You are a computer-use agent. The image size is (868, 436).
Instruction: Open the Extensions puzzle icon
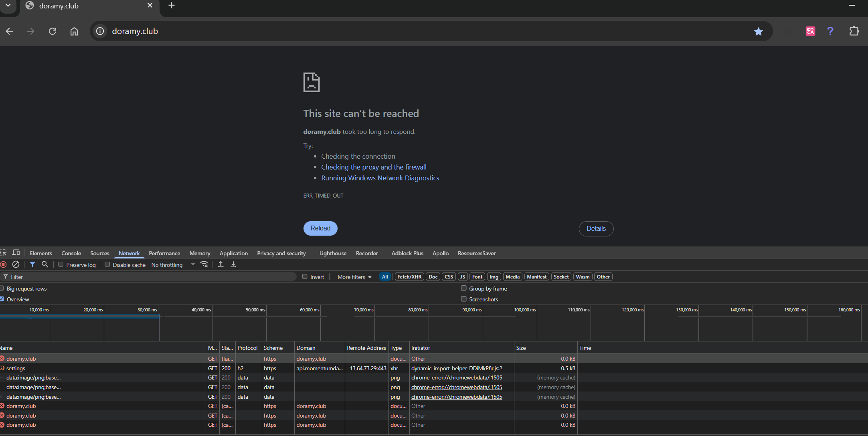coord(854,31)
